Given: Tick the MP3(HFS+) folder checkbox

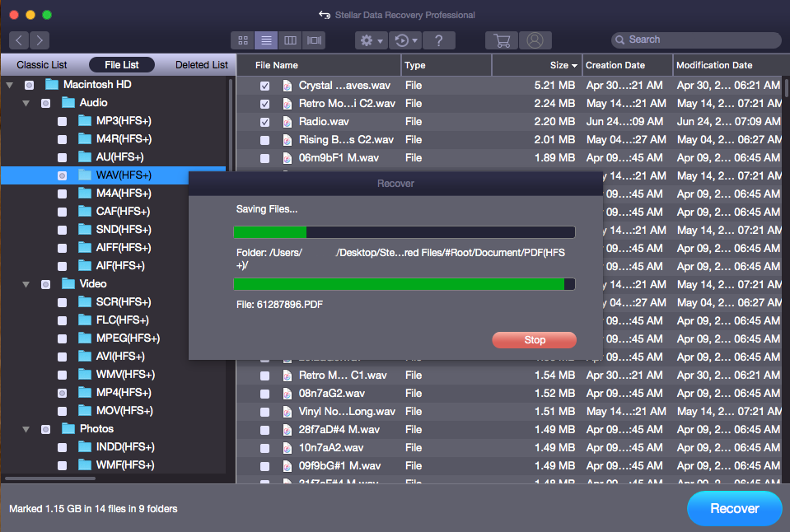Looking at the screenshot, I should 63,121.
